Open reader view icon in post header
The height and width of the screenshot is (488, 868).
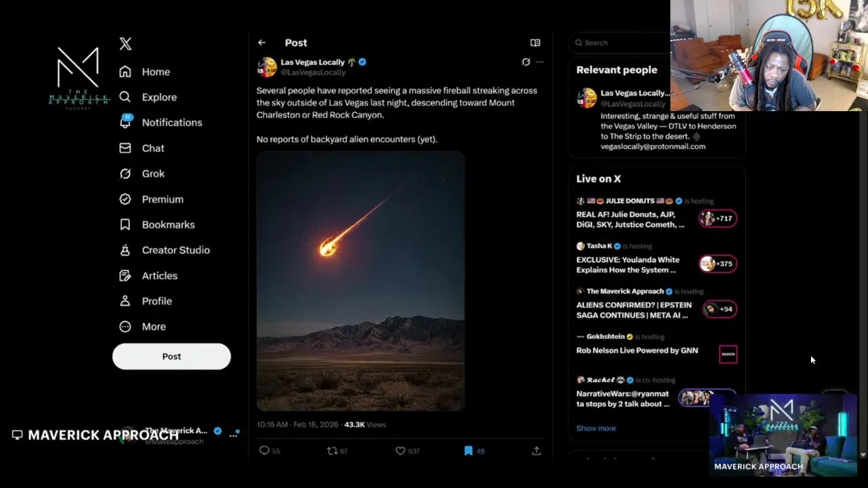[x=535, y=43]
